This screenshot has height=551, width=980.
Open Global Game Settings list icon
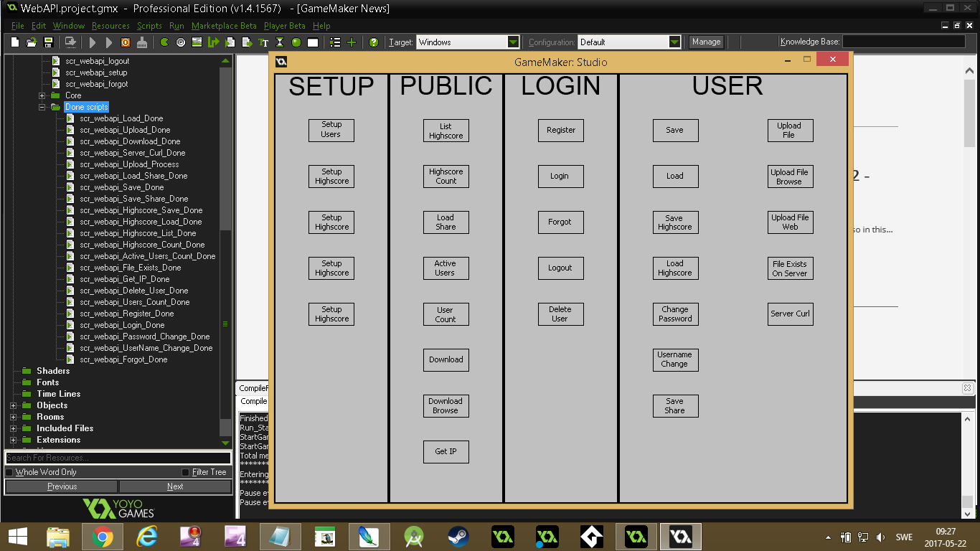[x=335, y=42]
